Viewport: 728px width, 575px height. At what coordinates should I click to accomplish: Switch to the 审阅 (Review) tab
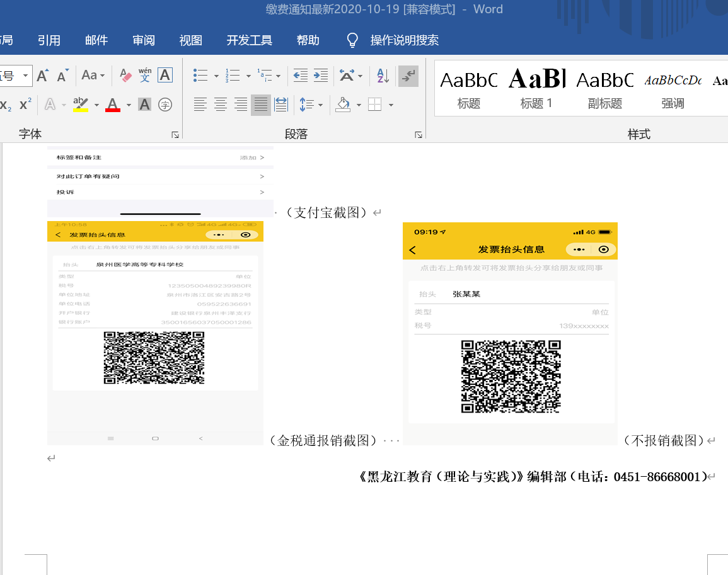point(144,40)
